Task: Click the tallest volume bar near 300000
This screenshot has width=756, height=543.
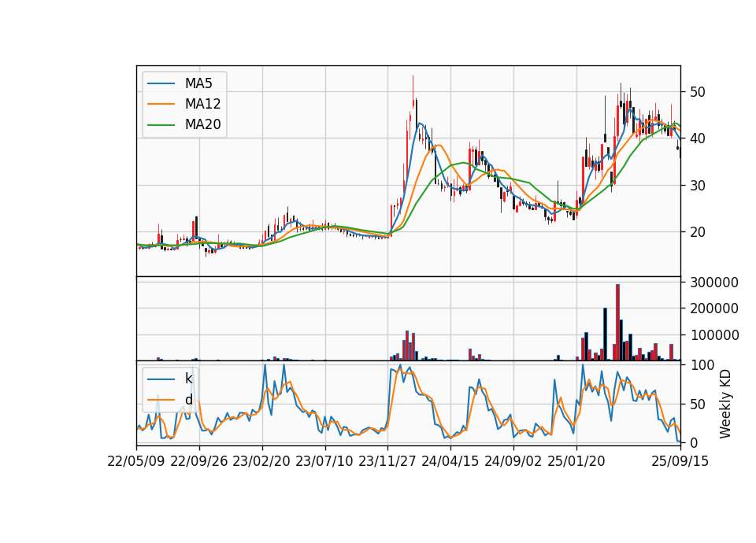Action: coord(617,323)
